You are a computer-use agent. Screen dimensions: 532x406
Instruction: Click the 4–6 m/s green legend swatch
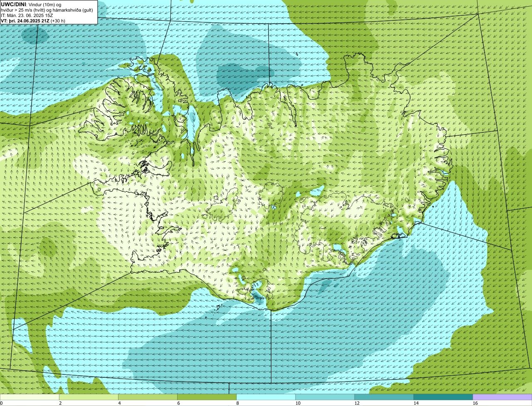[148, 397]
